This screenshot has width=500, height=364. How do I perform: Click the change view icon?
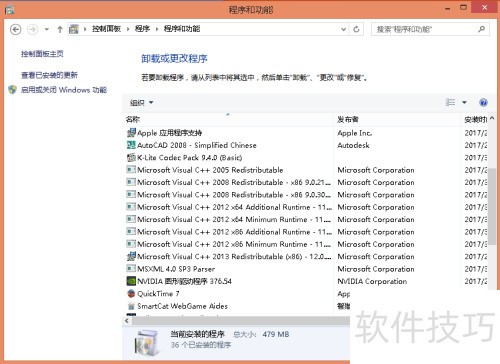coord(450,102)
